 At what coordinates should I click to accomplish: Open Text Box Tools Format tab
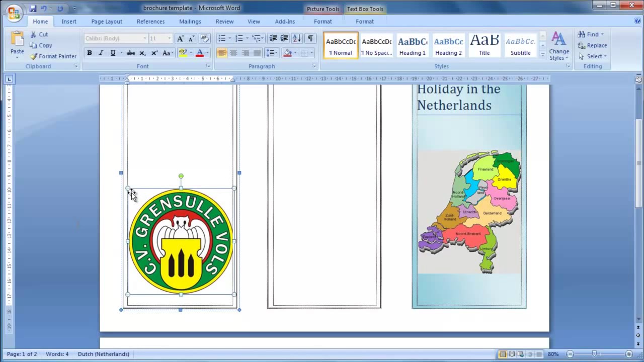coord(365,22)
